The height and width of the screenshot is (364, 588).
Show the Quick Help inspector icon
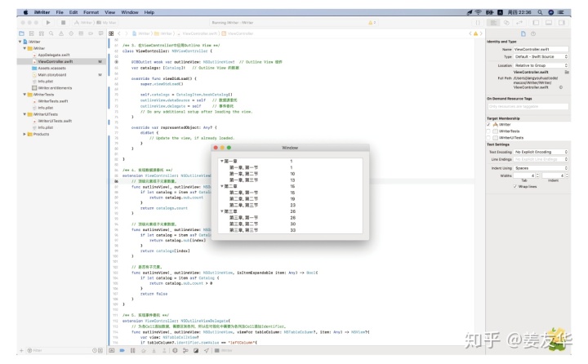(533, 33)
